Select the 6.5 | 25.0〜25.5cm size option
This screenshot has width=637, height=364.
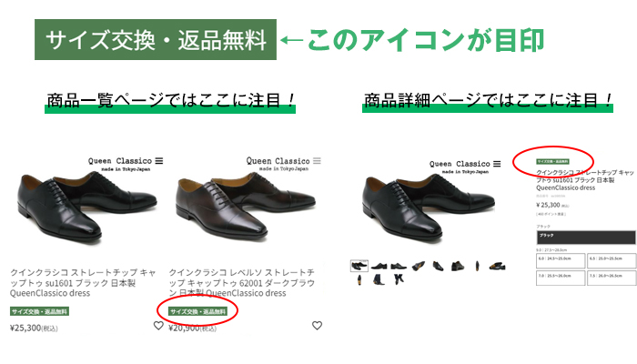click(x=612, y=261)
